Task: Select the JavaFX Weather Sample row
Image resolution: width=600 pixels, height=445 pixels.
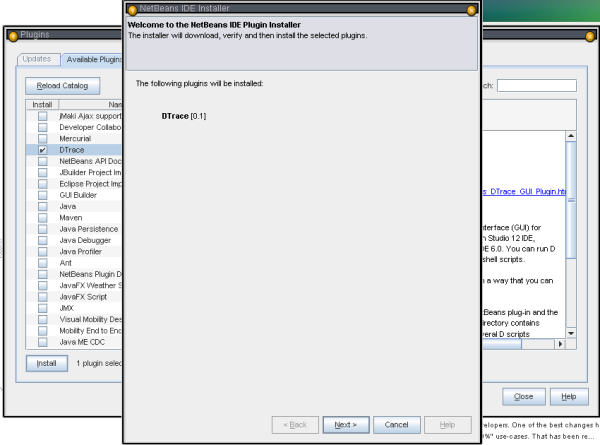Action: (74, 285)
